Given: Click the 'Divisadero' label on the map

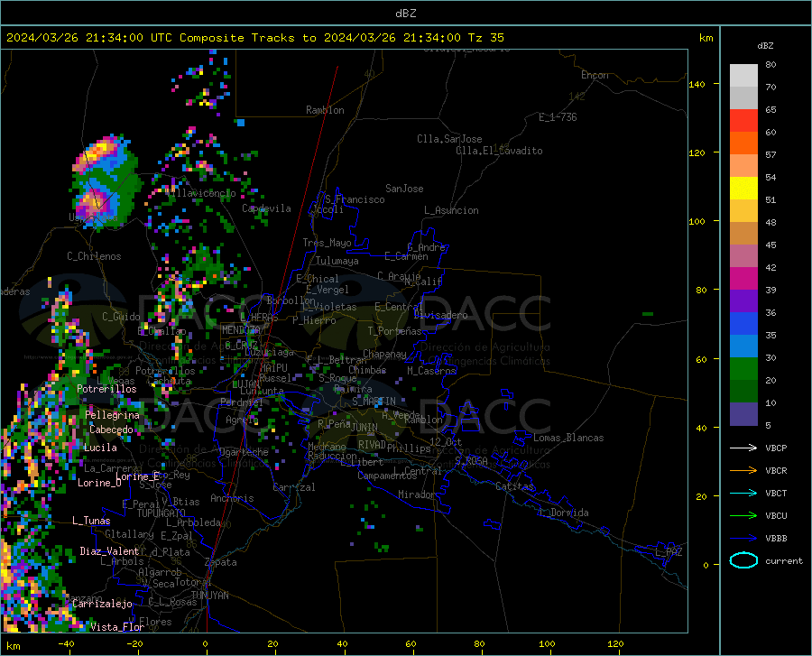Looking at the screenshot, I should [x=440, y=315].
